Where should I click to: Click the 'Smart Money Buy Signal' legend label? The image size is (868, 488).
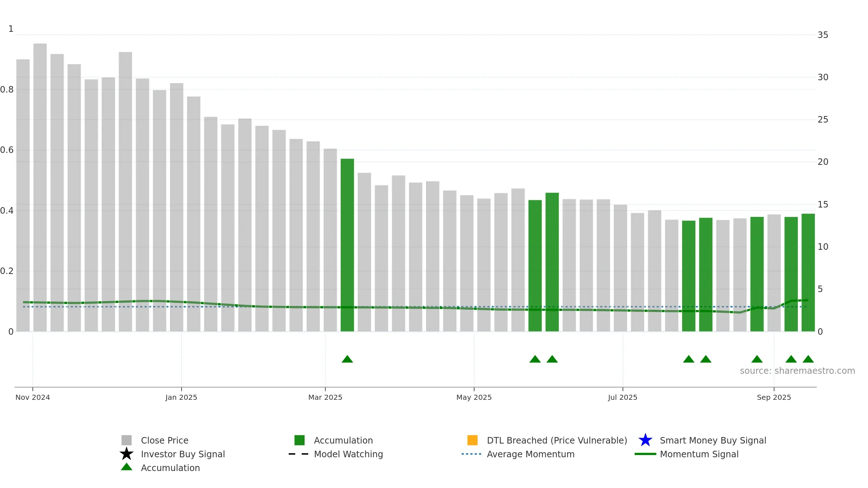point(713,441)
